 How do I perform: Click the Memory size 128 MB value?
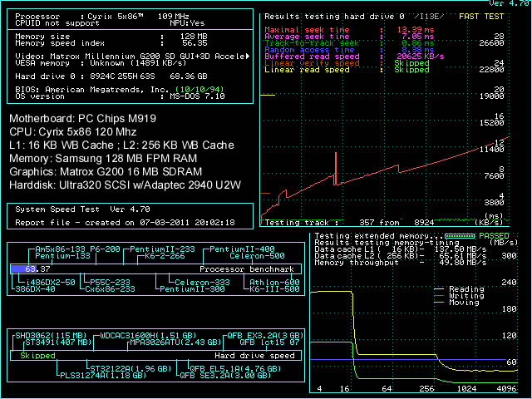pos(194,37)
